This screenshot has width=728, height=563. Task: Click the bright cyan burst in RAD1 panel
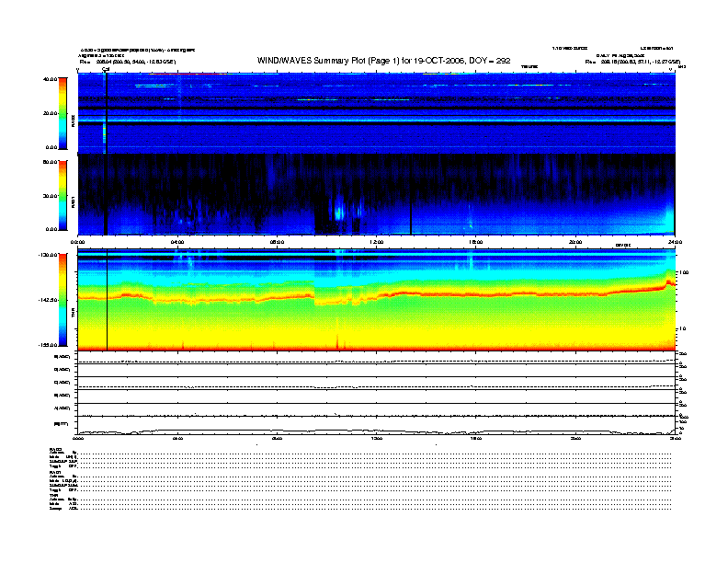point(339,213)
